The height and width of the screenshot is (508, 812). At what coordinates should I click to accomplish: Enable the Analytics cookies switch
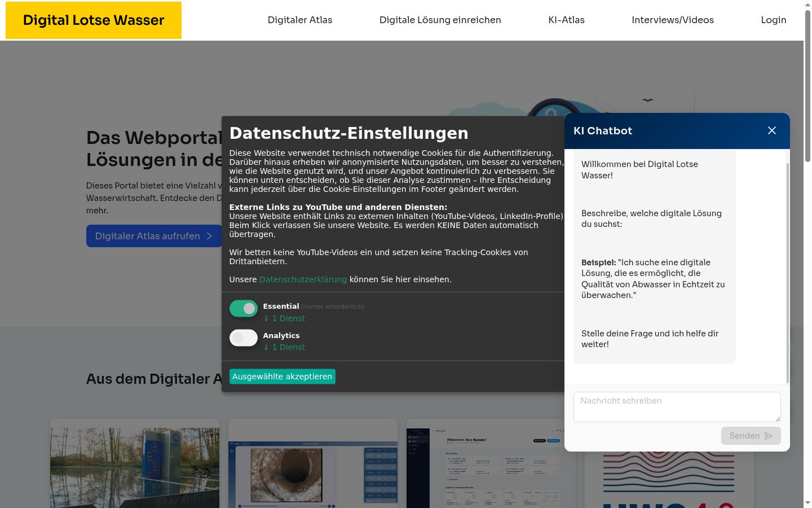tap(244, 338)
